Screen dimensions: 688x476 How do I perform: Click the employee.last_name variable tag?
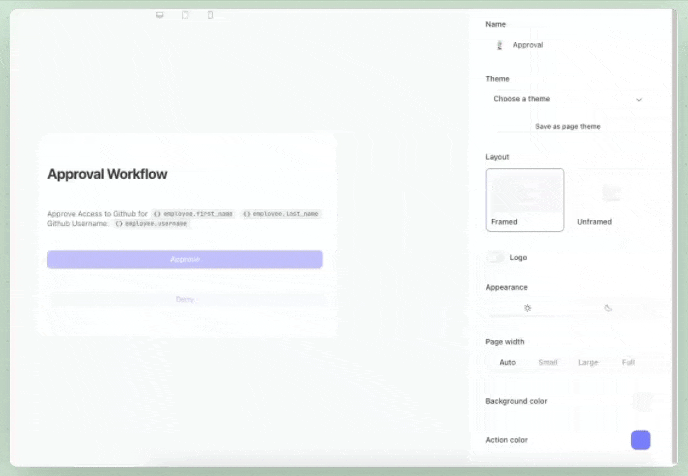coord(281,214)
